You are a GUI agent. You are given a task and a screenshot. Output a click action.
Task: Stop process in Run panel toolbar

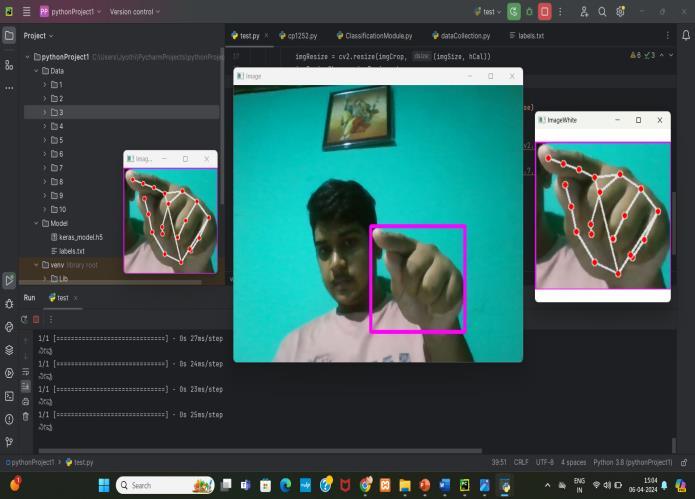(36, 320)
